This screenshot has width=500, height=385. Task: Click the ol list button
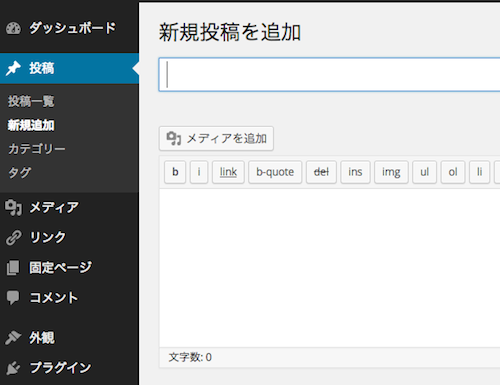(x=453, y=172)
